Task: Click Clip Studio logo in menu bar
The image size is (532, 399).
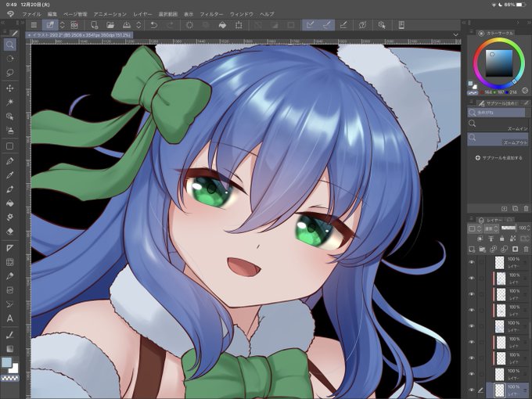Action: click(10, 14)
